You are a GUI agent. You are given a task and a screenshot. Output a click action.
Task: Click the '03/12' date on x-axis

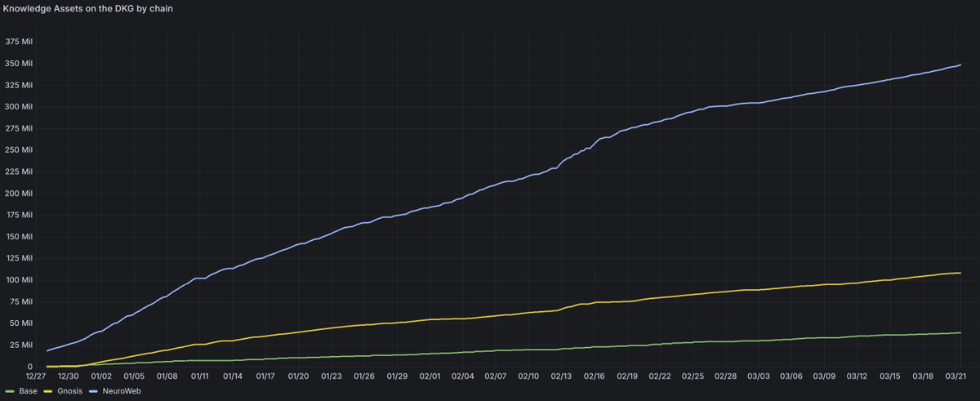pyautogui.click(x=857, y=376)
